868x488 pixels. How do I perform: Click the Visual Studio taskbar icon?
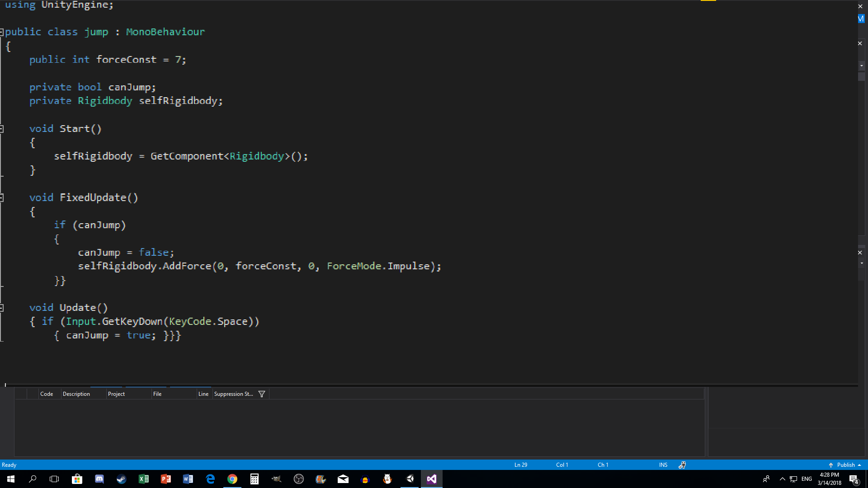432,479
